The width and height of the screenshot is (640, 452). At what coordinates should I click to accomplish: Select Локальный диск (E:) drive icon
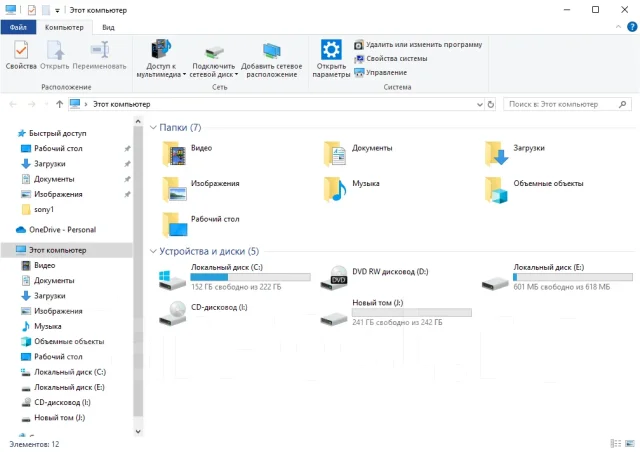point(495,283)
